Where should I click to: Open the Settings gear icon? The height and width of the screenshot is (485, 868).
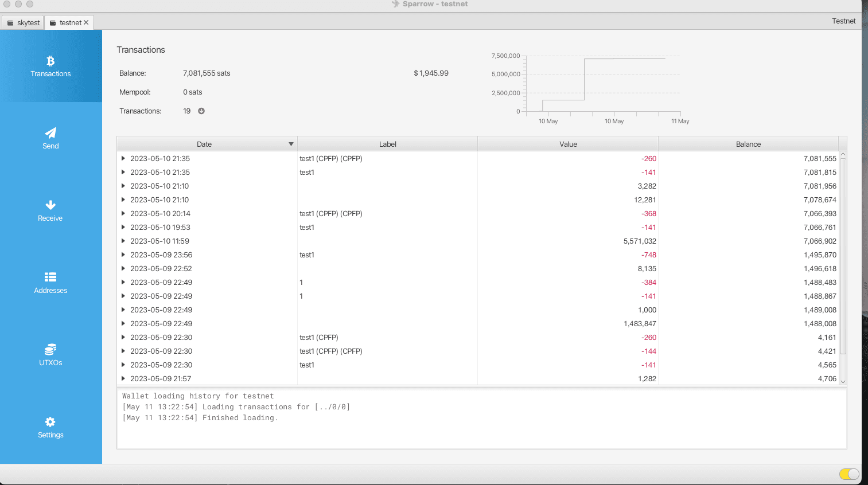coord(50,421)
